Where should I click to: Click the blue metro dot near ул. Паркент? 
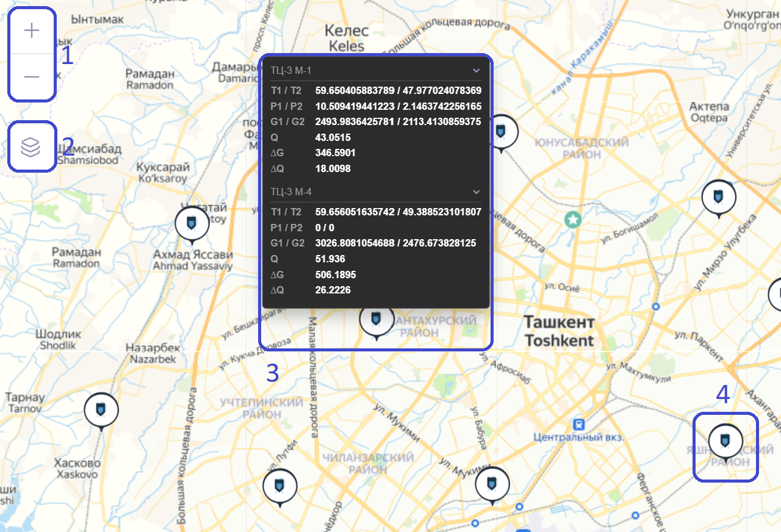point(656,306)
